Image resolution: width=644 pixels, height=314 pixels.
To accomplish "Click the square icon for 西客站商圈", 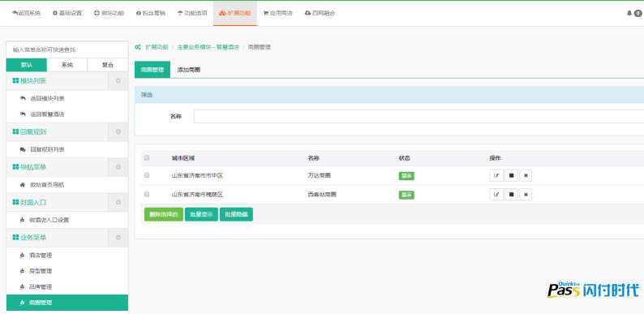I will coord(511,195).
